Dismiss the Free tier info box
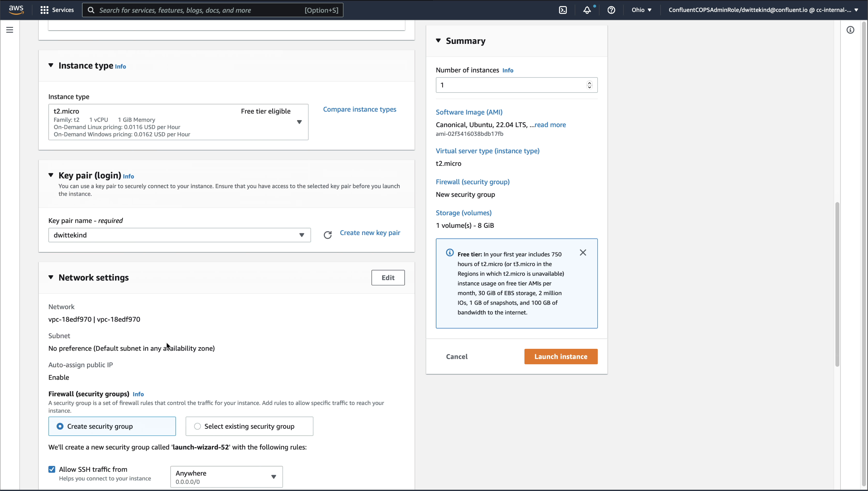868x491 pixels. point(583,253)
